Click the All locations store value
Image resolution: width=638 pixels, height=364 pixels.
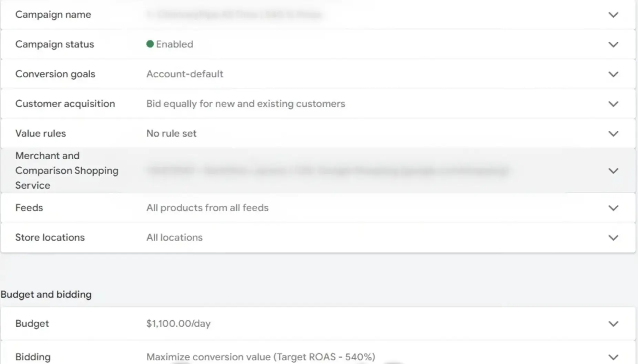click(x=174, y=237)
